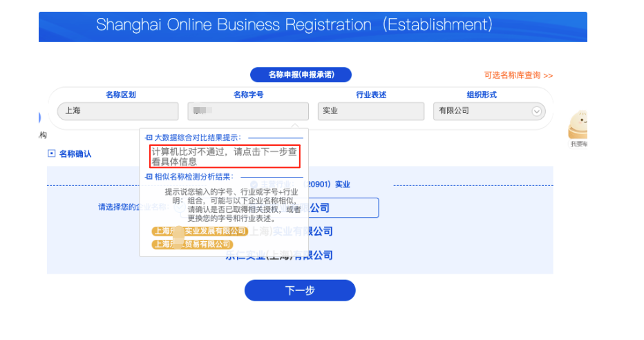Click the 上海…贸易有限公司 similar-name tag
644x340 pixels.
coord(192,244)
